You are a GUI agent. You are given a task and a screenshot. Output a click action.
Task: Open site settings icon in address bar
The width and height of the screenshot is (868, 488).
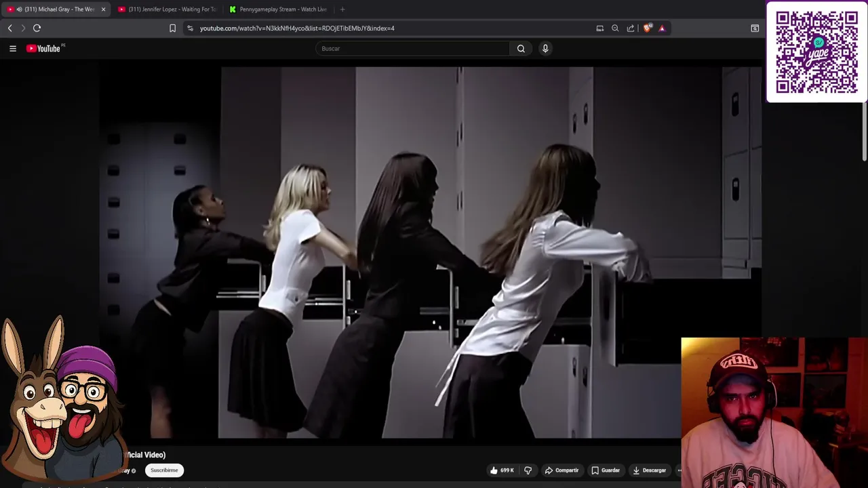(x=190, y=28)
